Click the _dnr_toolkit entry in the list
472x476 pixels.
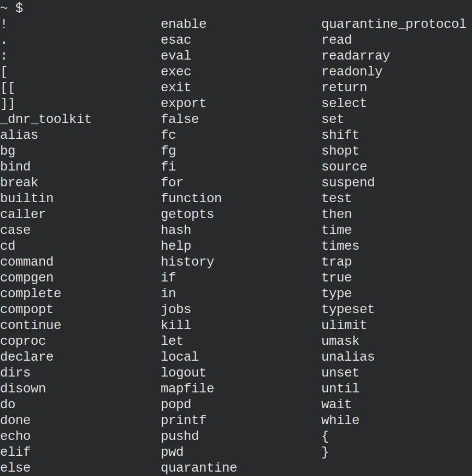46,119
